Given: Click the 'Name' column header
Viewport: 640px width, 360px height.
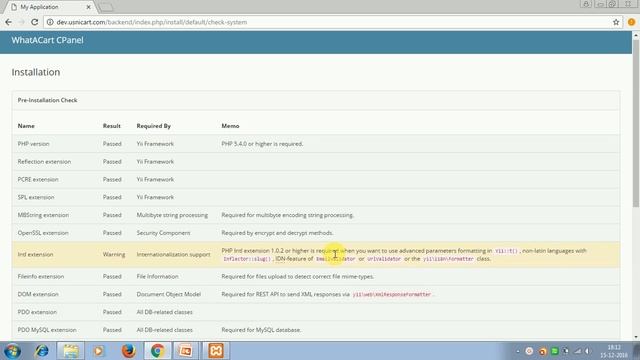Looking at the screenshot, I should pos(26,126).
